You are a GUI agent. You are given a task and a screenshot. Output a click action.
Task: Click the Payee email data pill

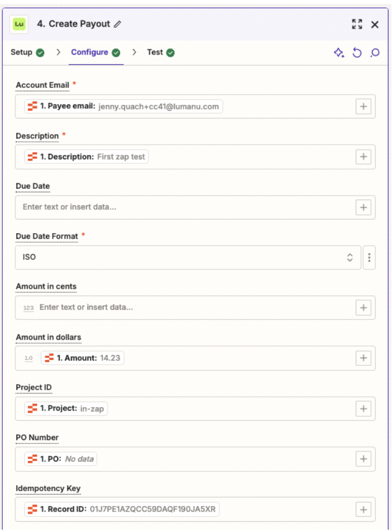tap(123, 106)
